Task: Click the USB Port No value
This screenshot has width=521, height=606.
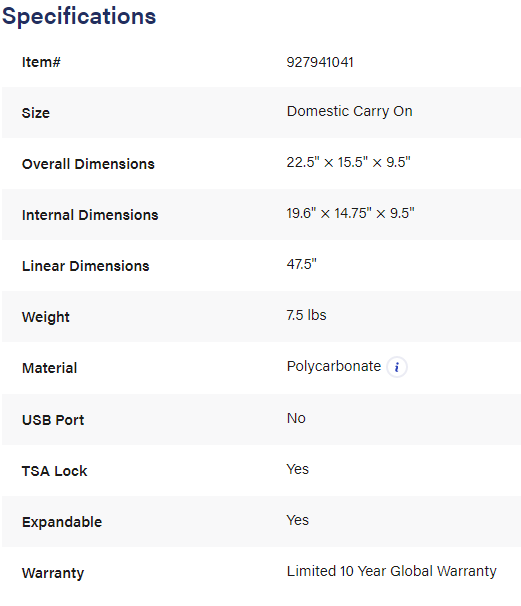Action: click(x=296, y=418)
